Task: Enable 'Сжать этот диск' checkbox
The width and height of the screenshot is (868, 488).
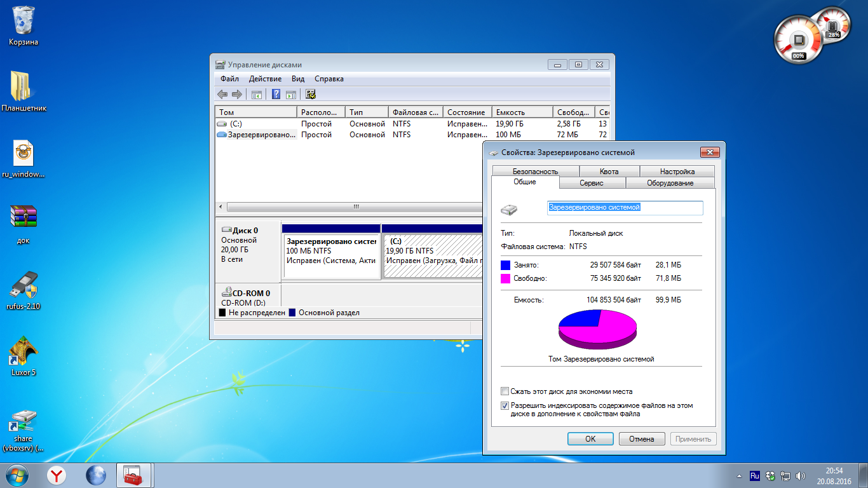Action: tap(505, 391)
